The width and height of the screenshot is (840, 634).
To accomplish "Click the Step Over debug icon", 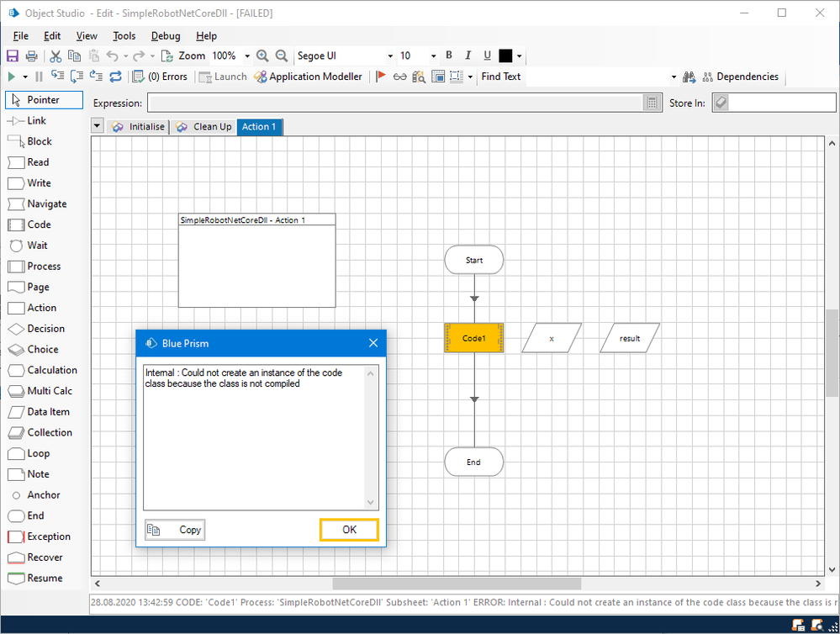I will pos(77,77).
